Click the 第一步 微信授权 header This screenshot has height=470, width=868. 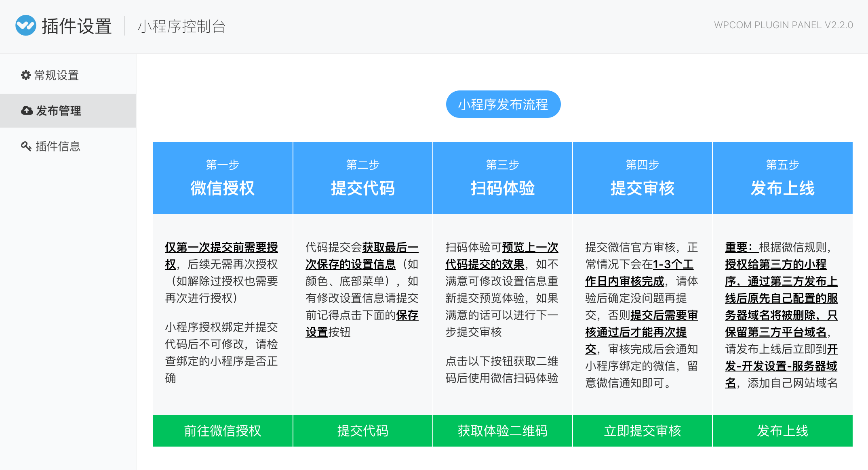(x=223, y=178)
